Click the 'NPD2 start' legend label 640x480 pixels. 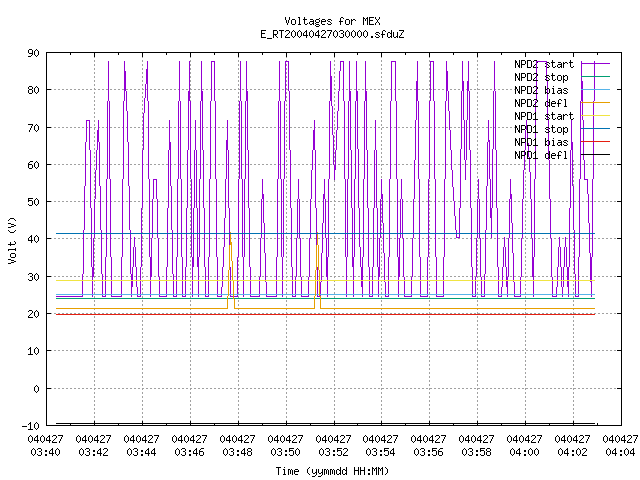[x=544, y=64]
